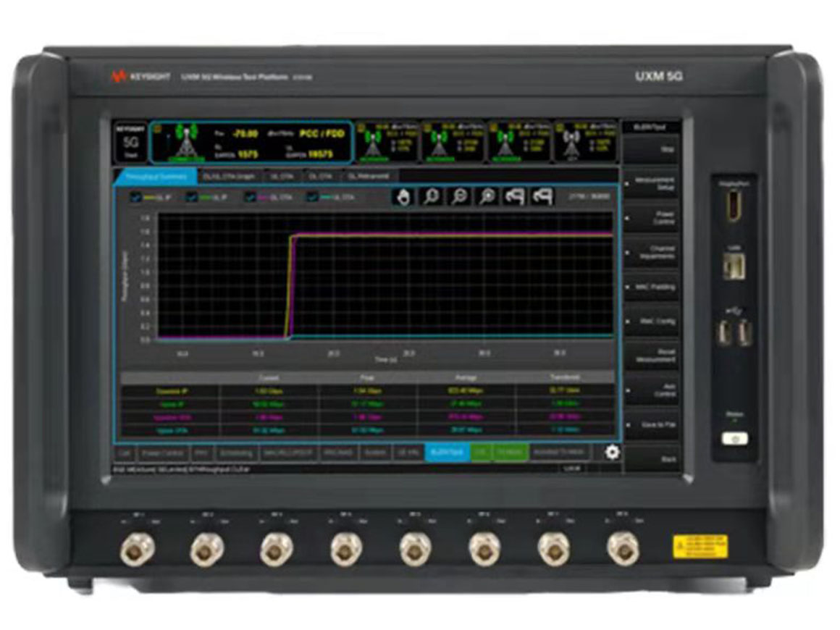Screen dimensions: 840x630
Task: Open settings with the gear icon
Action: 612,452
